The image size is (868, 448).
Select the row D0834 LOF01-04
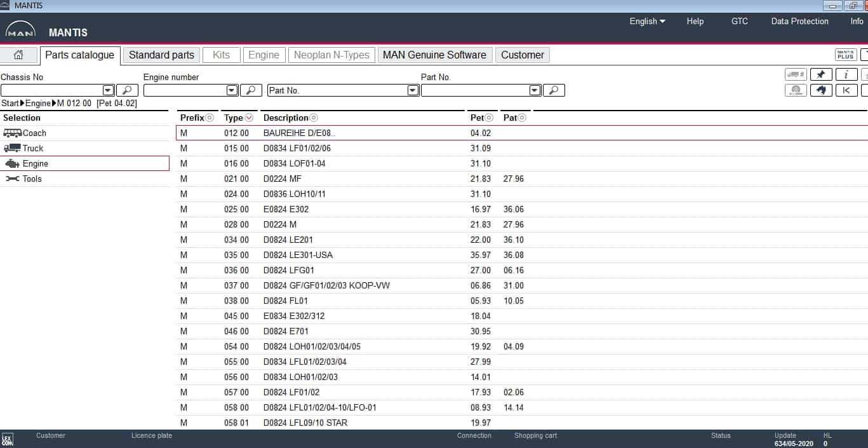tap(521, 163)
